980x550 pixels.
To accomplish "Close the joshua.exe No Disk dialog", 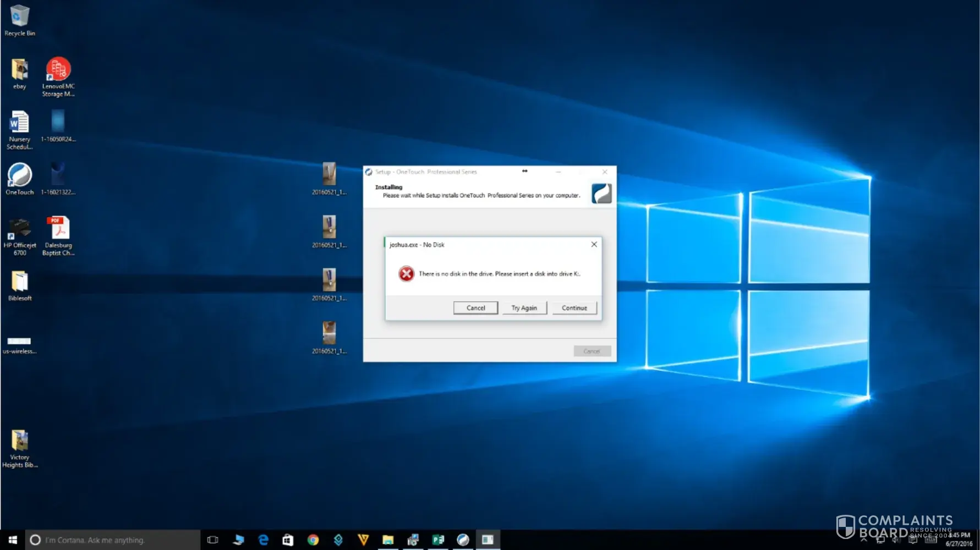I will pyautogui.click(x=594, y=244).
